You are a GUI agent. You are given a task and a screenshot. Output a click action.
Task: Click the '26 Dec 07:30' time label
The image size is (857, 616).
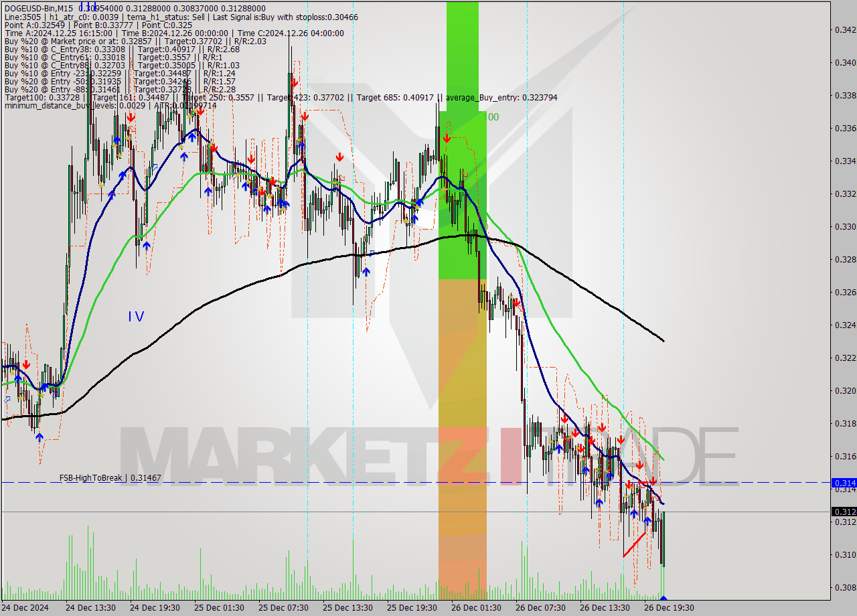pos(540,608)
